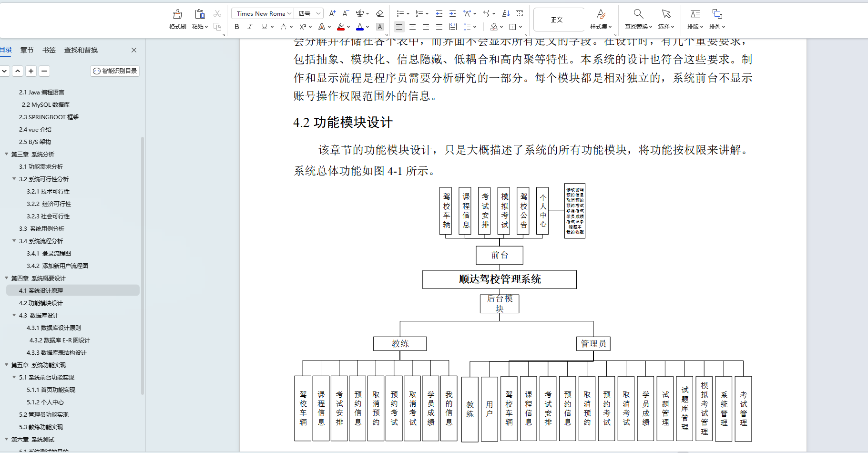Open the paragraph dialog launcher arrow
Screen dimensions: 868x453
[x=526, y=35]
